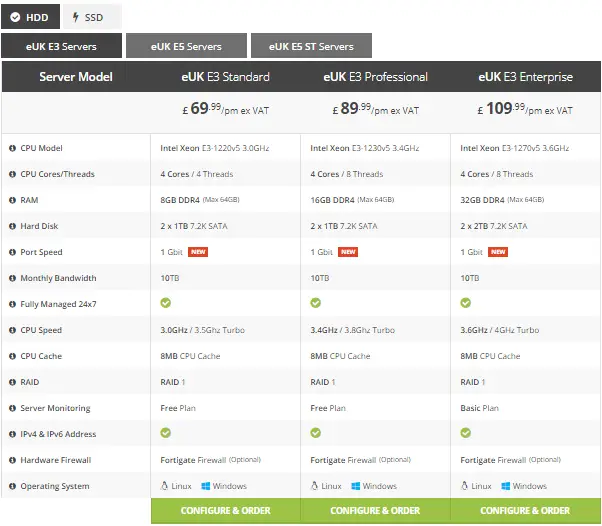Click the Windows logo in E3 Standard column
The height and width of the screenshot is (526, 602).
[x=206, y=486]
